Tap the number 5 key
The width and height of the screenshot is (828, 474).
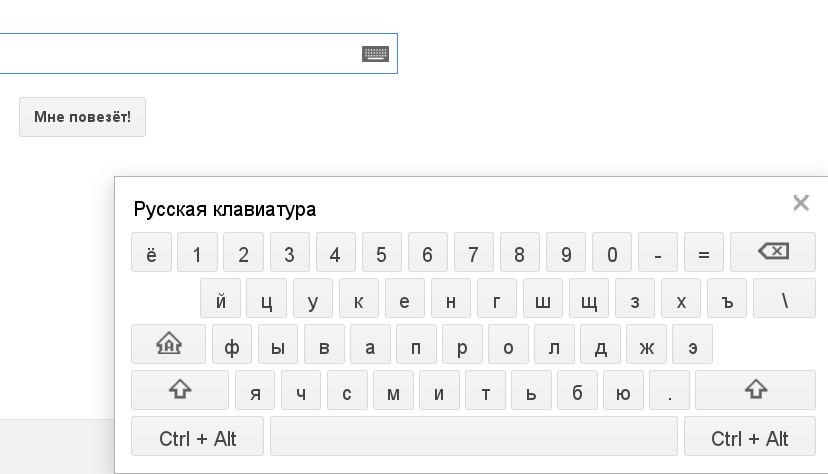coord(382,252)
